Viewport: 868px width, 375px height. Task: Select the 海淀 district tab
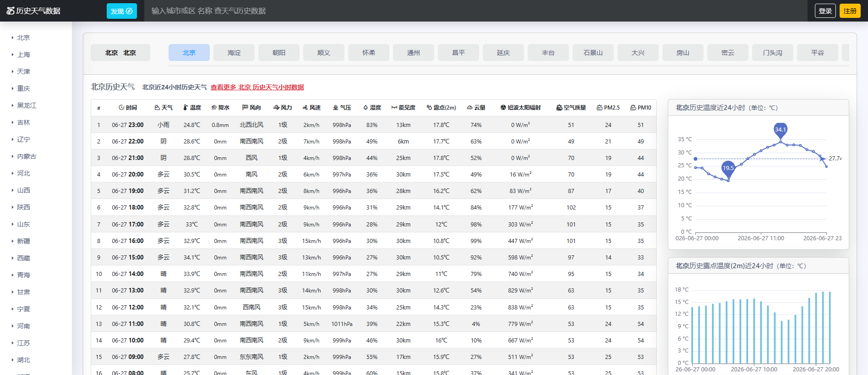234,53
